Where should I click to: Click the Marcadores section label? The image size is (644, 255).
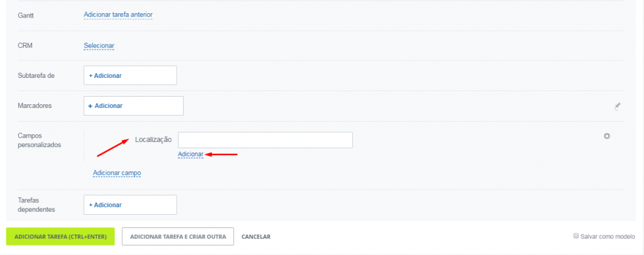click(35, 106)
